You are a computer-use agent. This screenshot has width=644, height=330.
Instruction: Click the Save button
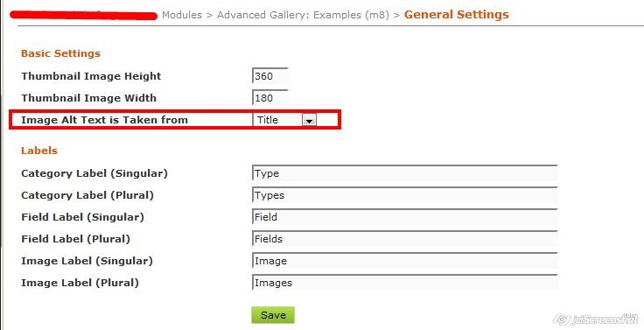pyautogui.click(x=273, y=315)
